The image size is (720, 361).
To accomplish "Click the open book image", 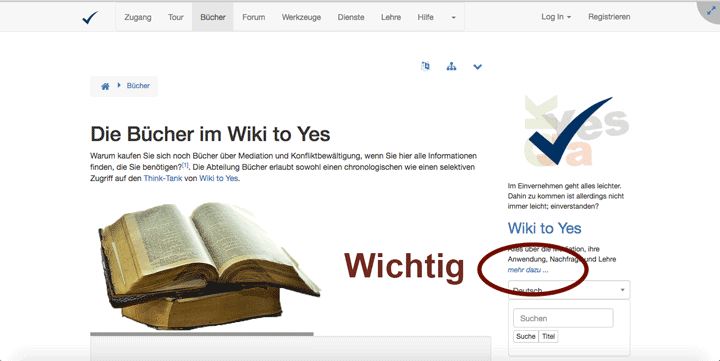I will (209, 265).
